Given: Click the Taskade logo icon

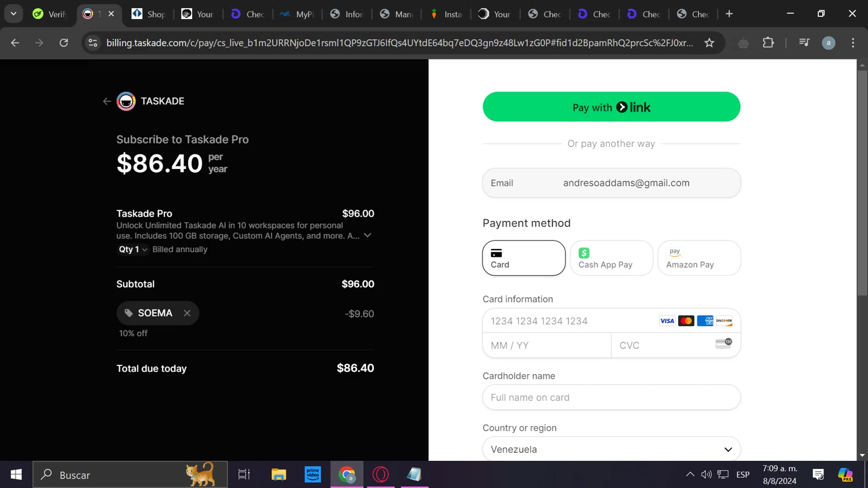Looking at the screenshot, I should point(126,101).
